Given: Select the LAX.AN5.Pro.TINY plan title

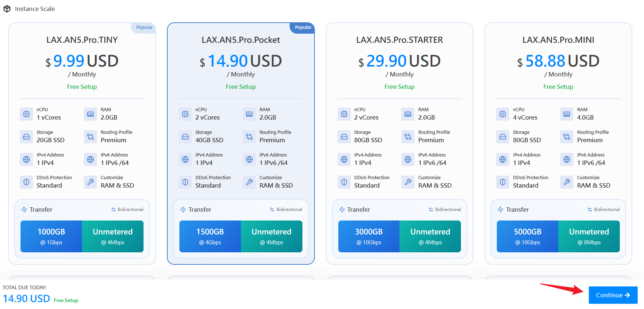Looking at the screenshot, I should coord(82,40).
